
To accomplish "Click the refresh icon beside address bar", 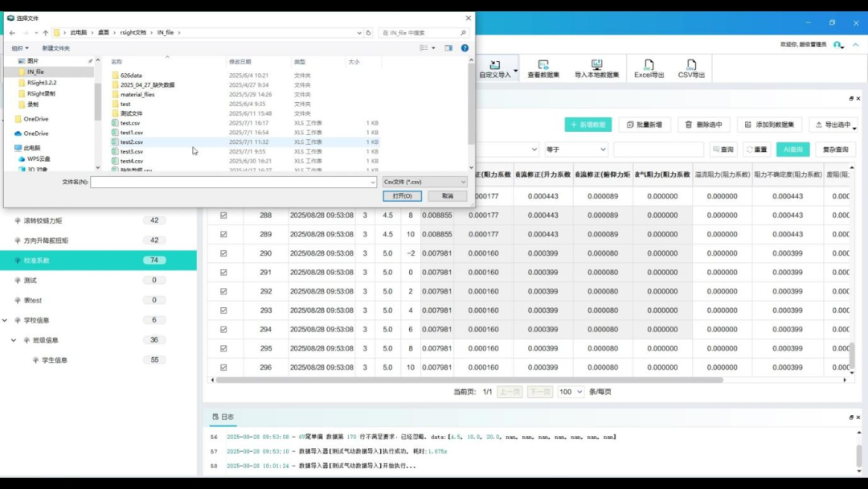I will click(368, 33).
